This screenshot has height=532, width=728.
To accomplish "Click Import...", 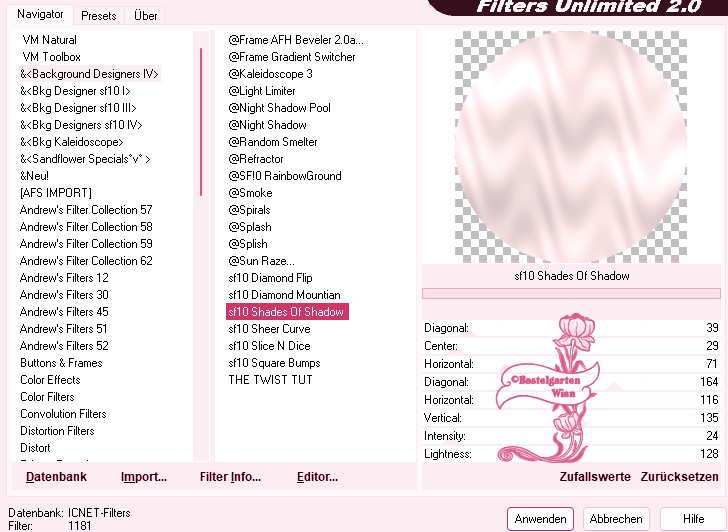I will tap(143, 477).
